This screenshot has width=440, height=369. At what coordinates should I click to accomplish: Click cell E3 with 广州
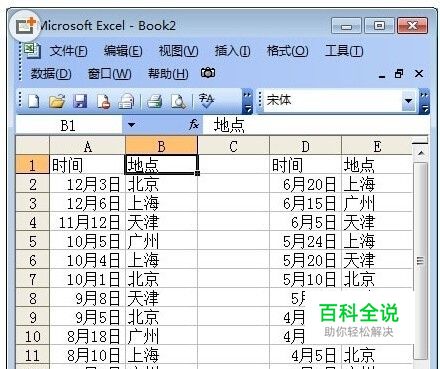377,203
